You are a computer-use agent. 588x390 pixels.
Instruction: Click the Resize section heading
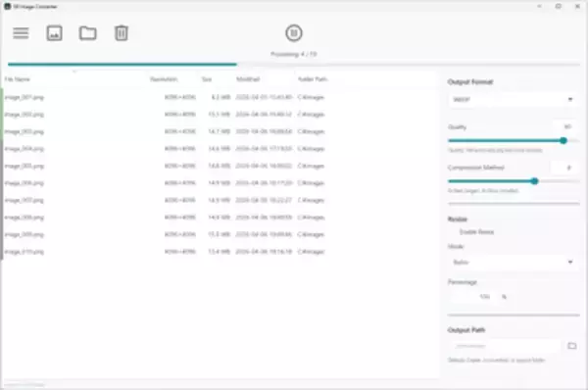pos(458,219)
